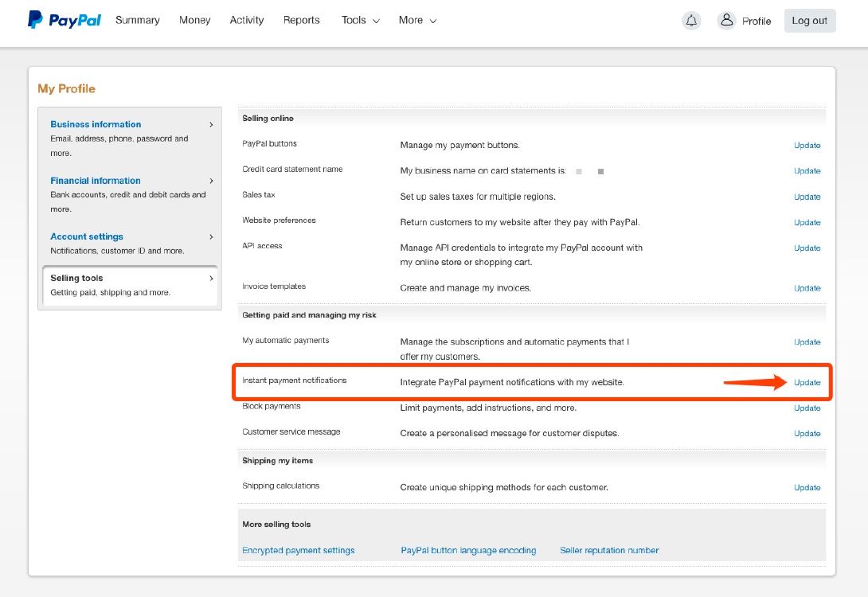Click the PayPal logo
Image resolution: width=868 pixels, height=597 pixels.
click(65, 20)
